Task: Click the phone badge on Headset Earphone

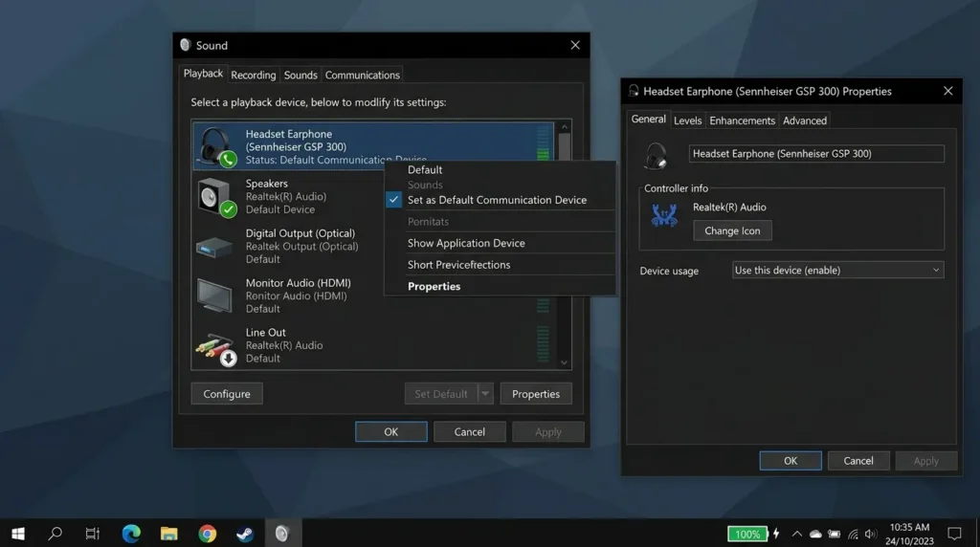Action: point(229,160)
